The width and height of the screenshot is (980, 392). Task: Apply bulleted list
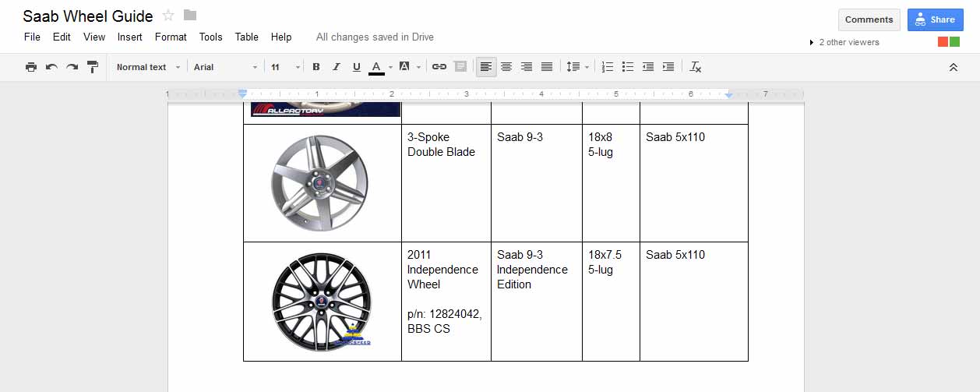tap(628, 67)
